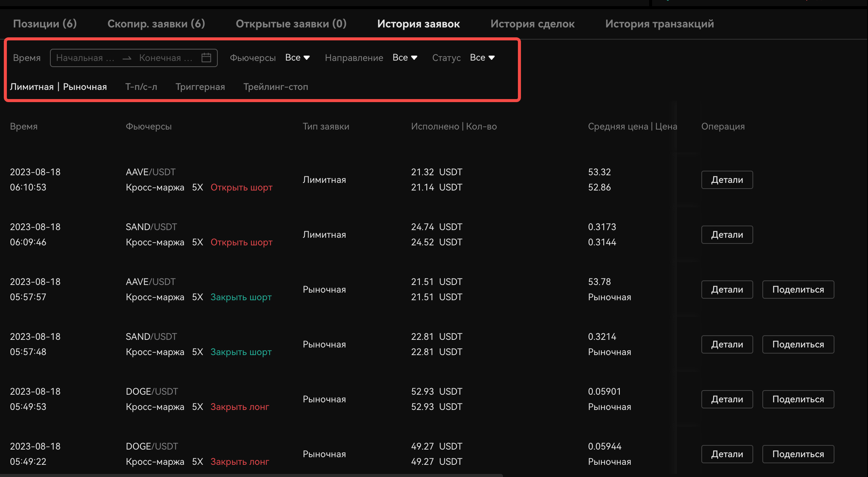
Task: Select the Триггерная order type filter
Action: pos(200,87)
